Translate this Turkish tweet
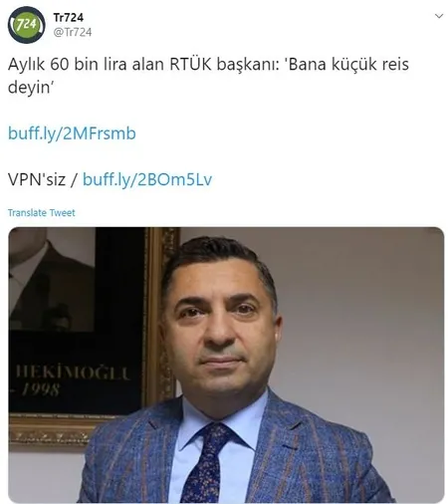The width and height of the screenshot is (448, 504). coord(42,212)
